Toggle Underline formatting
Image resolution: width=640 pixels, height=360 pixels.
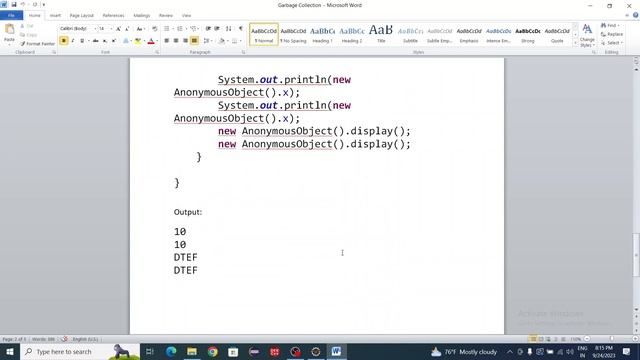pos(82,41)
